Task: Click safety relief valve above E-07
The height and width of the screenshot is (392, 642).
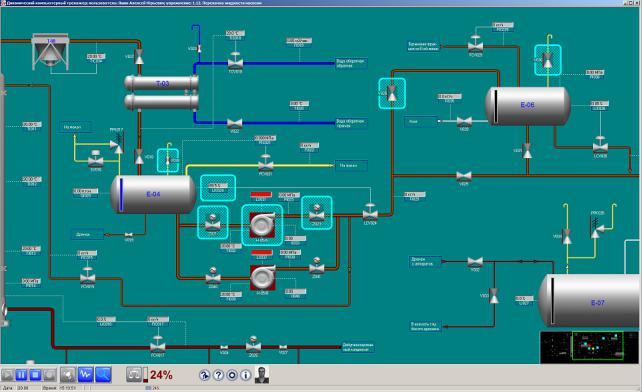Action: point(597,228)
